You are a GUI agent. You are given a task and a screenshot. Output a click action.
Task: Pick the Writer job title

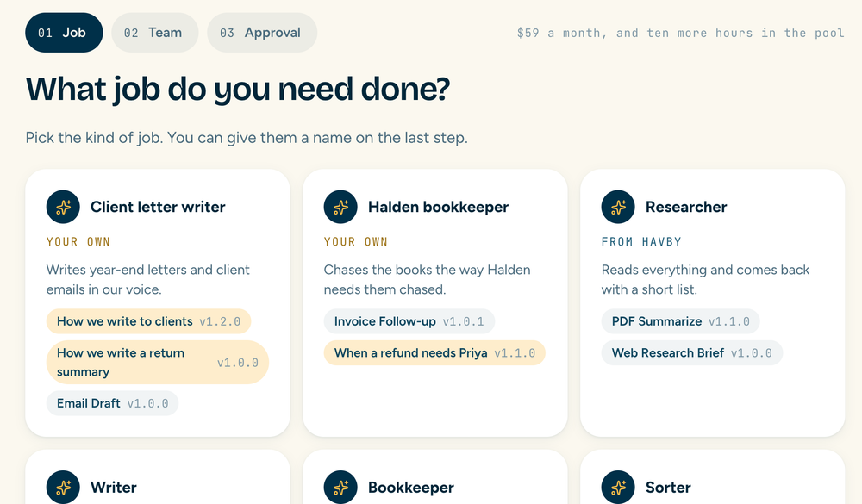(114, 488)
